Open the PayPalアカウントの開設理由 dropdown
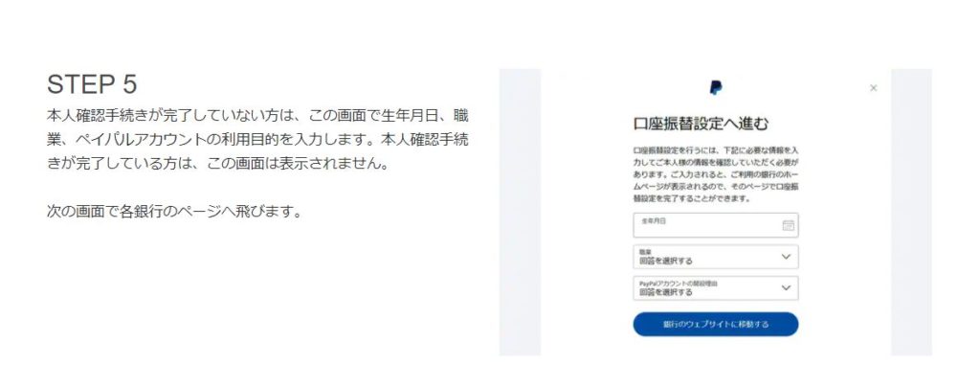Viewport: 980px width, 388px height. (x=716, y=287)
